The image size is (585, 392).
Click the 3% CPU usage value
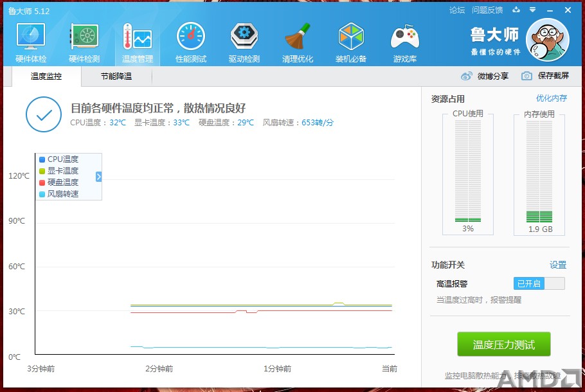(468, 229)
